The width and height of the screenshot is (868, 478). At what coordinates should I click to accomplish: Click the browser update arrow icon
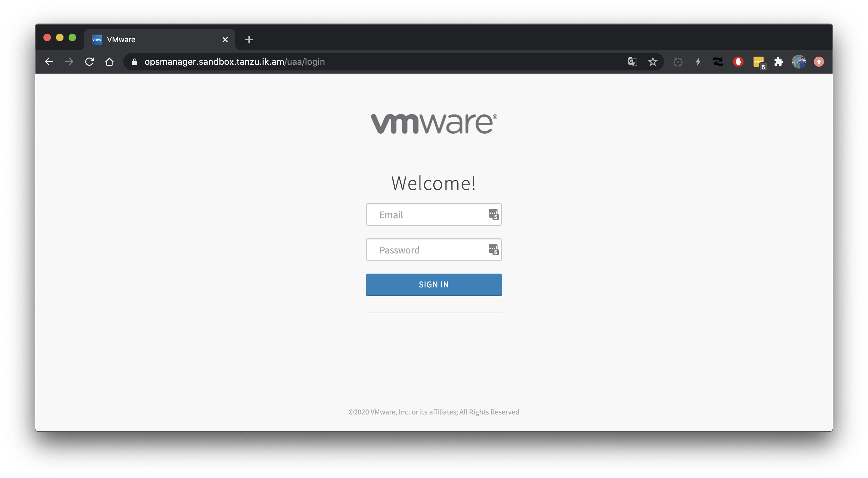[819, 62]
